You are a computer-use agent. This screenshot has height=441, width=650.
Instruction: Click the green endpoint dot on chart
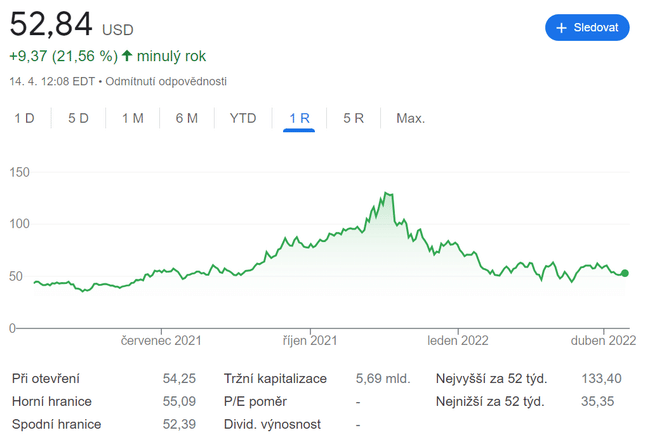(x=625, y=273)
